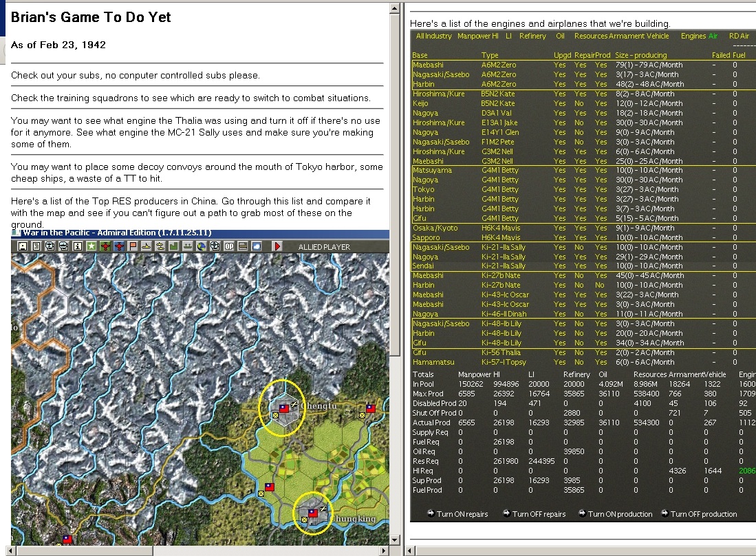Click the '79(1) - 79 AC/Month' size cell
Screen dimensions: 756x556
pos(649,65)
